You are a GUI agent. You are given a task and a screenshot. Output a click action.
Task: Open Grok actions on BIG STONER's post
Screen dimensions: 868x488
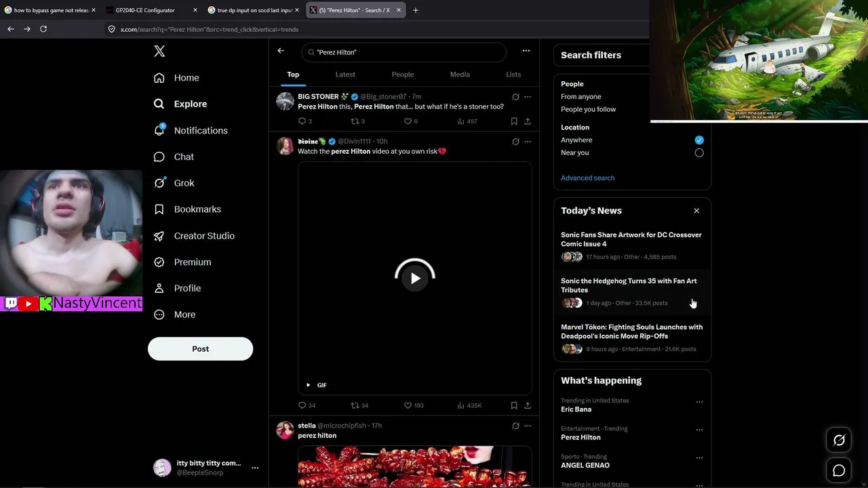pos(515,97)
